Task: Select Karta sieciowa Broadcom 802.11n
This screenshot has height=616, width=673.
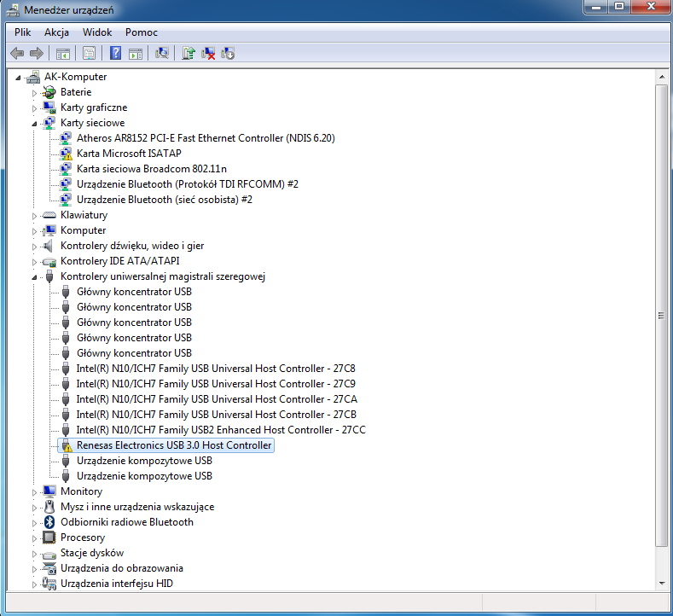Action: (x=152, y=169)
